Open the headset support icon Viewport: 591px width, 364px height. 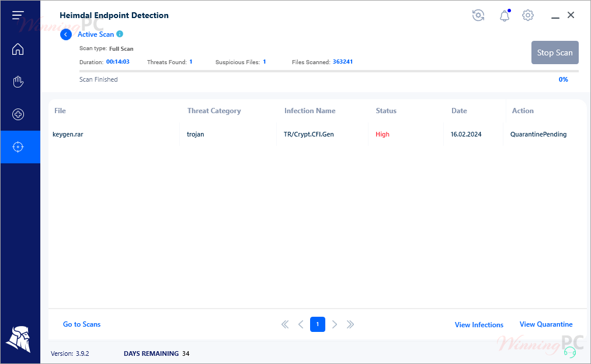569,352
